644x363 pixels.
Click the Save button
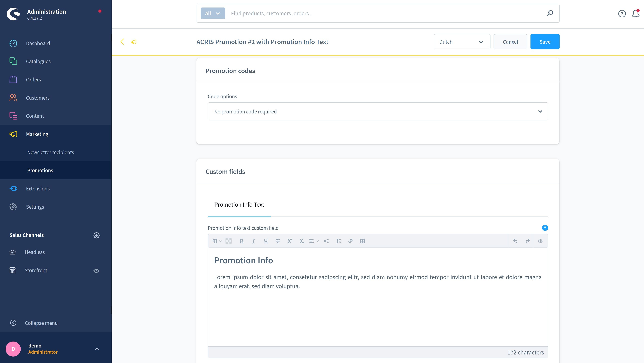pos(545,42)
